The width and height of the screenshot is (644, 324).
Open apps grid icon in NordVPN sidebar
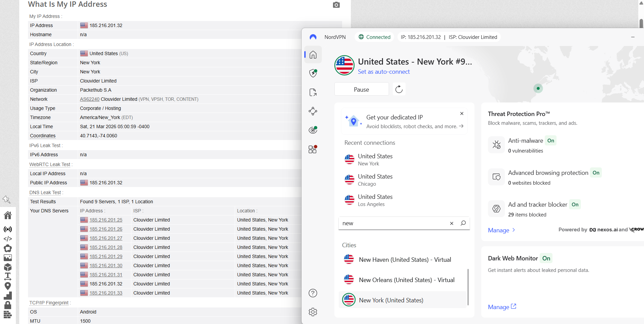tap(313, 149)
